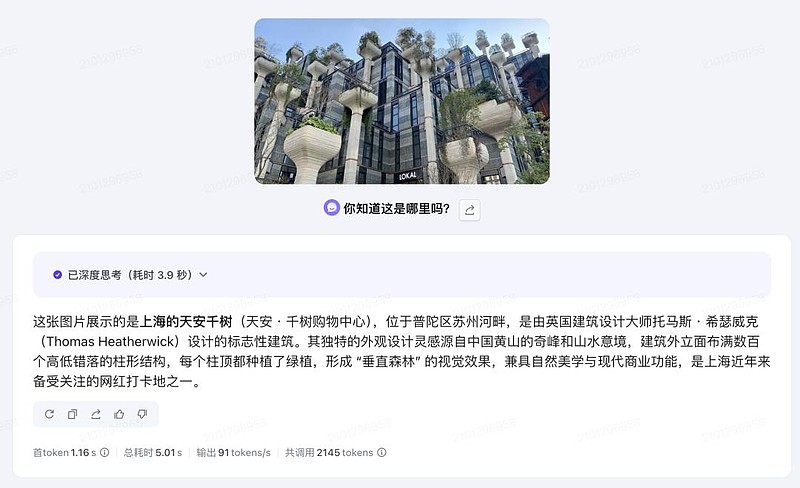Viewport: 800px width, 488px height.
Task: Click the 输出 91 tokens/s statistic
Action: click(233, 452)
